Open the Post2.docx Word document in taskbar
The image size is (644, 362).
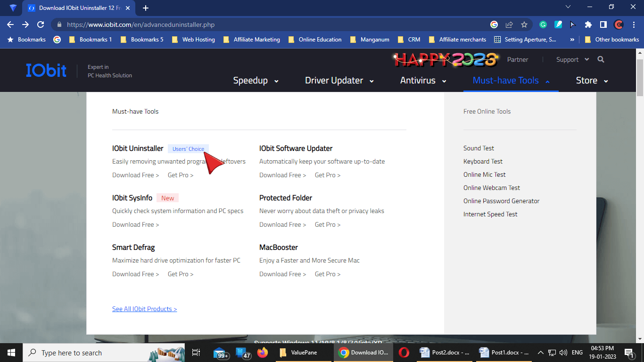click(x=445, y=353)
